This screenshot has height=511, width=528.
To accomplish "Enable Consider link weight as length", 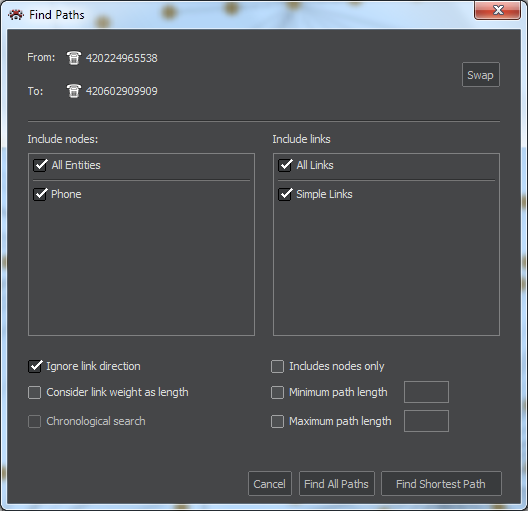I will click(x=34, y=393).
